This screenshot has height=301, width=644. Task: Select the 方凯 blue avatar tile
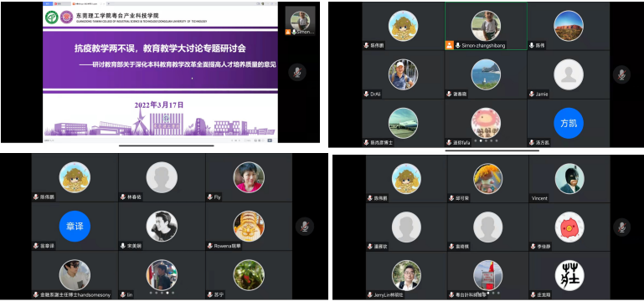click(569, 123)
